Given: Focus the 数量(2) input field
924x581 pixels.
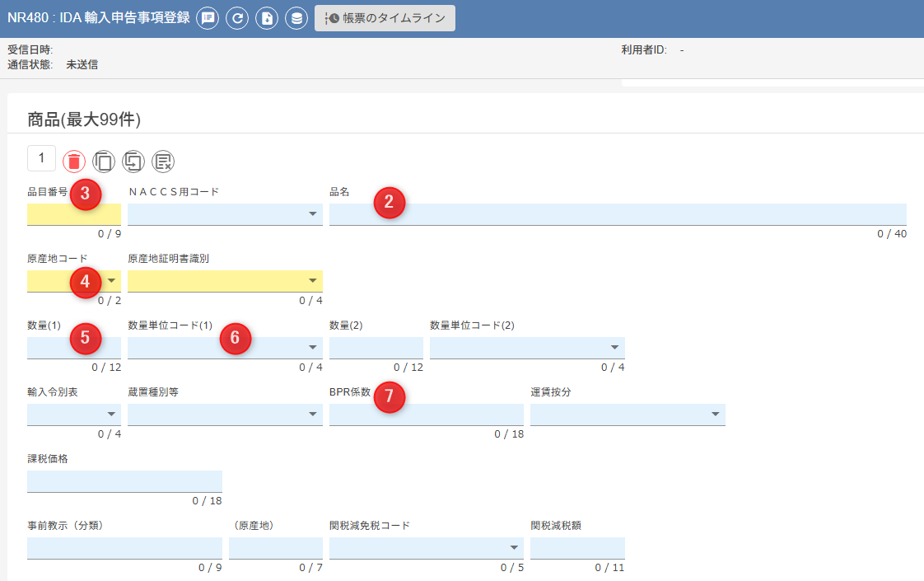Looking at the screenshot, I should (x=376, y=348).
